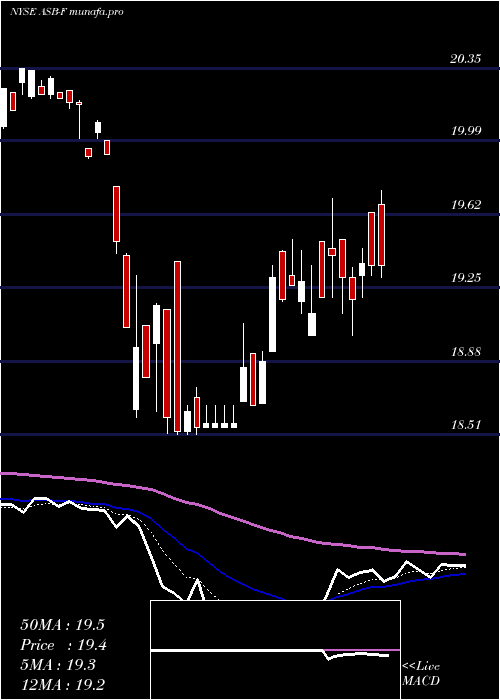Click the Price : 19.4 readout
500x700 pixels.
[63, 645]
